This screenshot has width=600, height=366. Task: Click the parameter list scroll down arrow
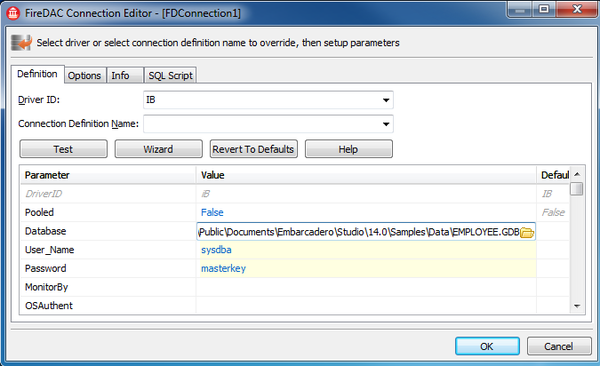click(577, 306)
